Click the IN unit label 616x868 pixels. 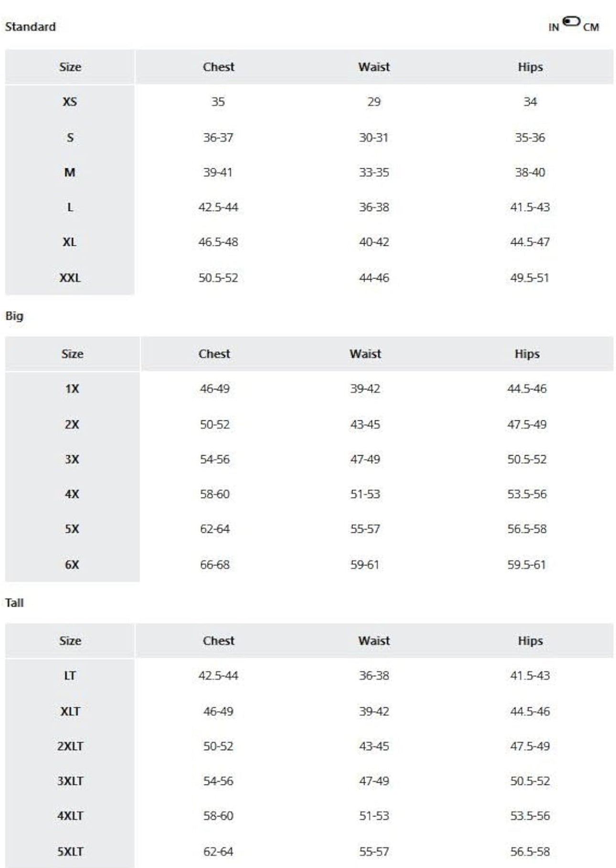pos(553,28)
